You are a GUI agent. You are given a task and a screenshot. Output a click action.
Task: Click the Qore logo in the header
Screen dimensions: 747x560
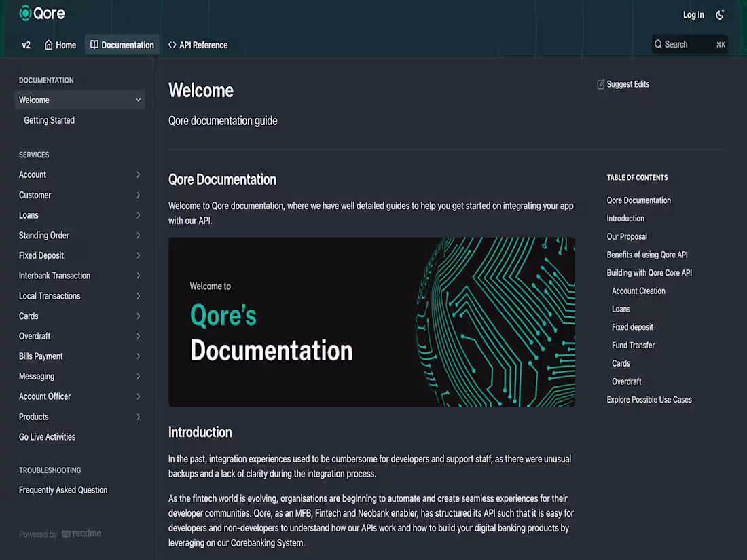[x=41, y=13]
